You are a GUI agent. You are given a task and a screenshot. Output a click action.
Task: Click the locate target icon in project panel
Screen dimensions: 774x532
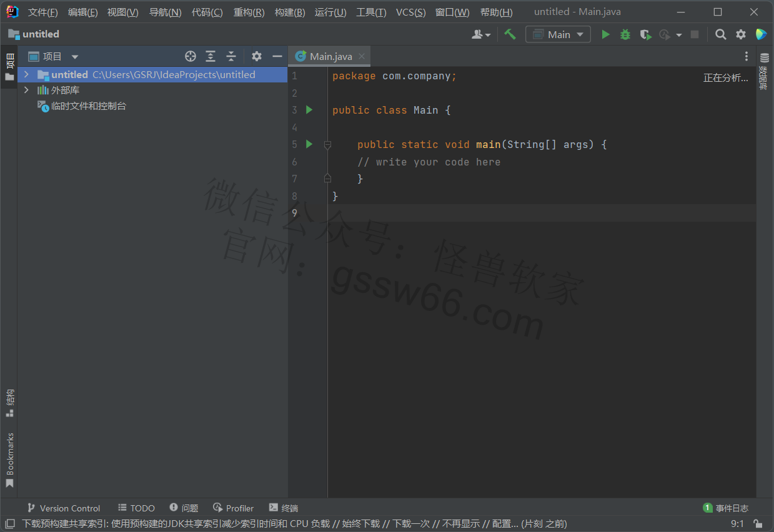[x=191, y=56]
